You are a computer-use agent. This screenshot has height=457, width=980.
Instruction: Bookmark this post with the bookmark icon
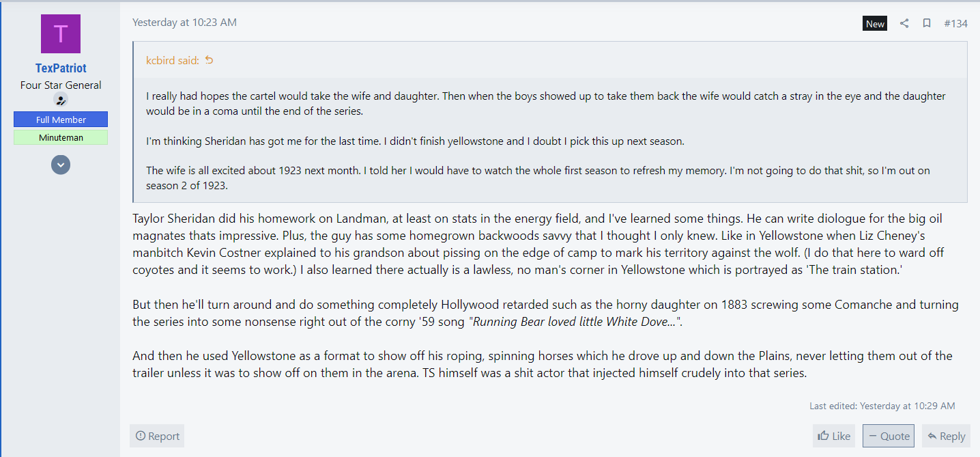click(927, 23)
